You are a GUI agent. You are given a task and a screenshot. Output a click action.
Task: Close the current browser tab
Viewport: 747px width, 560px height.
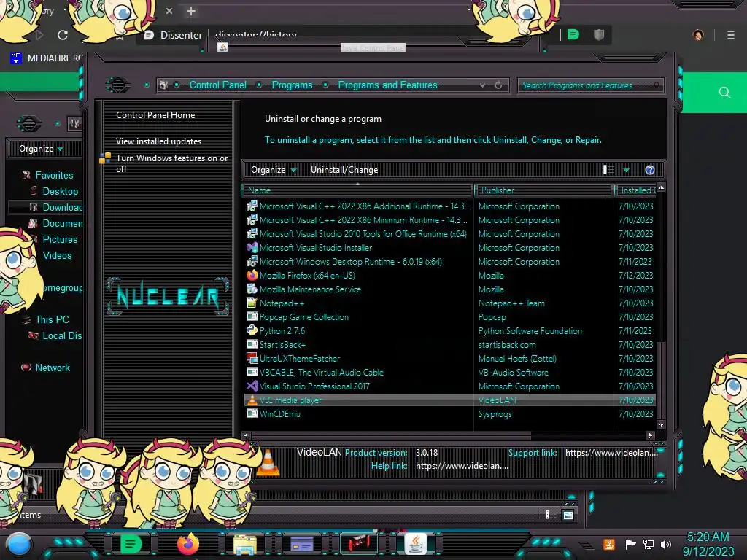169,11
